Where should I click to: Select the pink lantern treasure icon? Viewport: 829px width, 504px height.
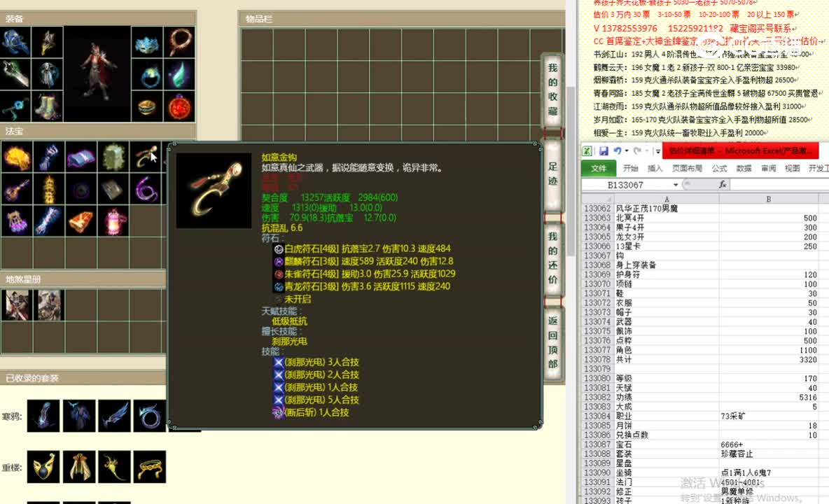(113, 221)
